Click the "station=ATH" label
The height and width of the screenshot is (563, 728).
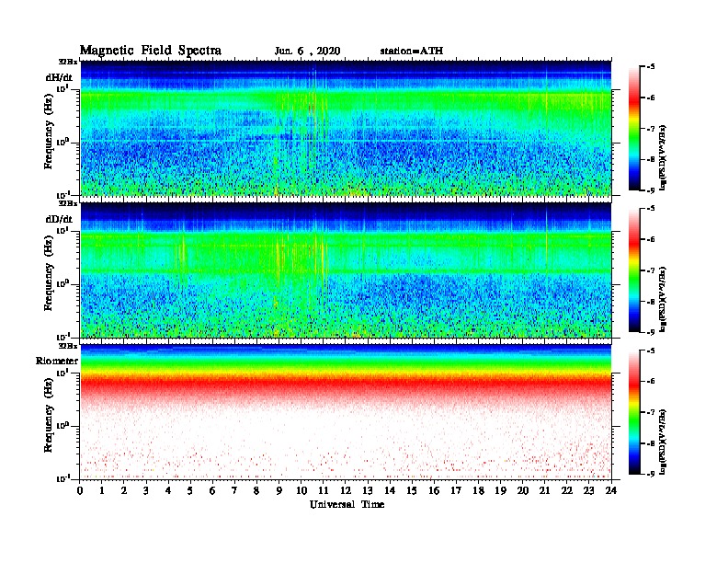[x=412, y=52]
